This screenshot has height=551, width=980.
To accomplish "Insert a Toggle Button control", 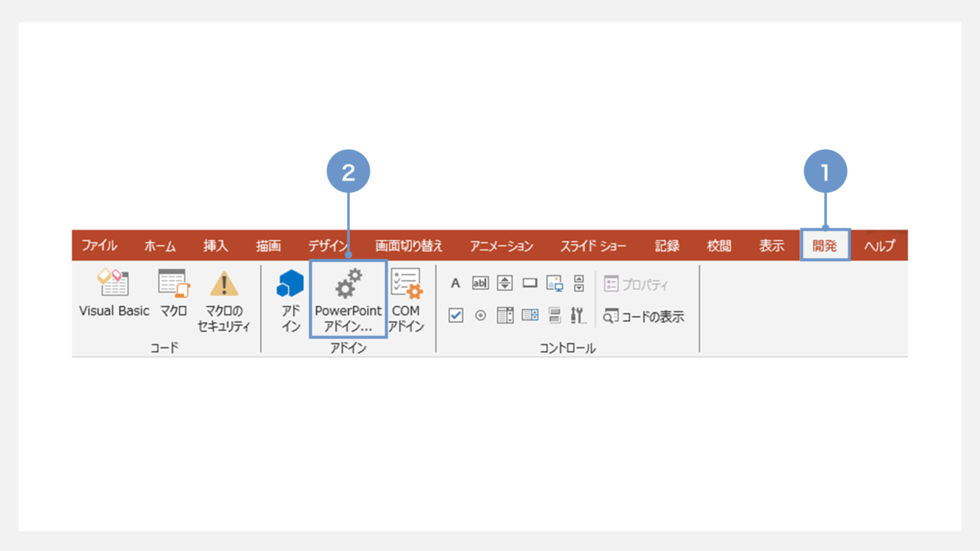I will [x=555, y=315].
